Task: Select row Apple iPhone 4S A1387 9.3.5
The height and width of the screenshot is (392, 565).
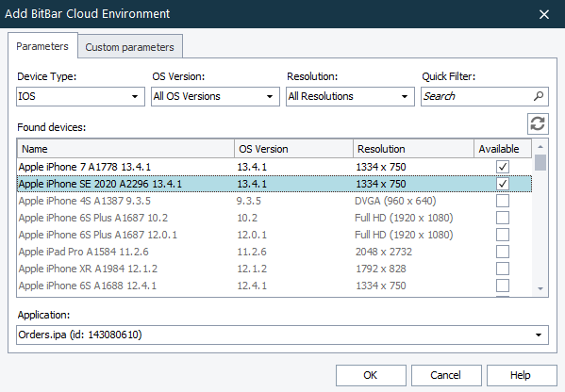Action: click(x=274, y=201)
